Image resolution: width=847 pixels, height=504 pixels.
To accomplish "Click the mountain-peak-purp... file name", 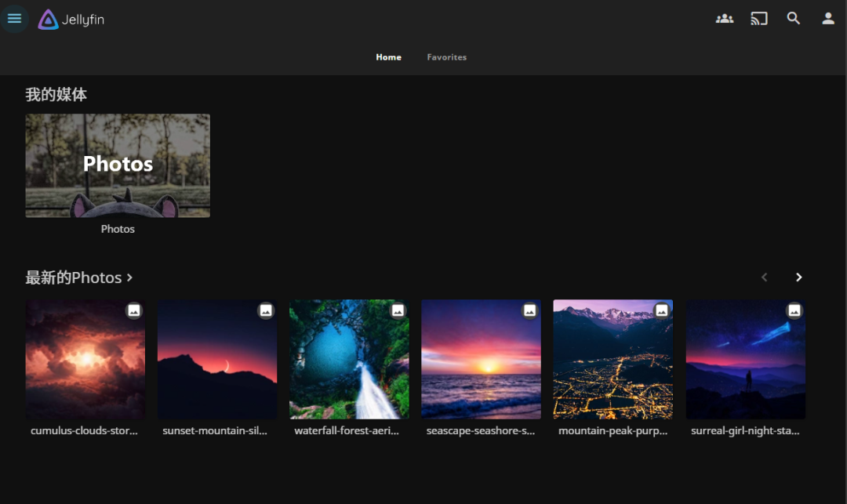I will [613, 430].
